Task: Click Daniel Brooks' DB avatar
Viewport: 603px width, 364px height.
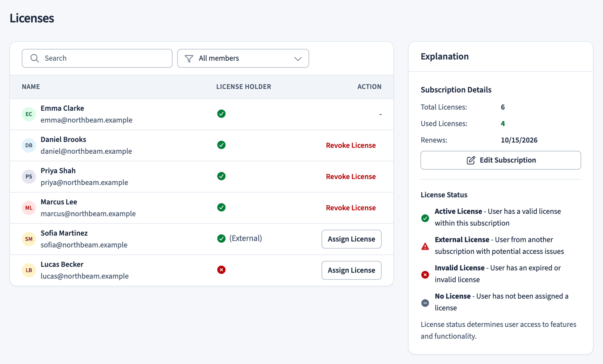Action: [29, 145]
